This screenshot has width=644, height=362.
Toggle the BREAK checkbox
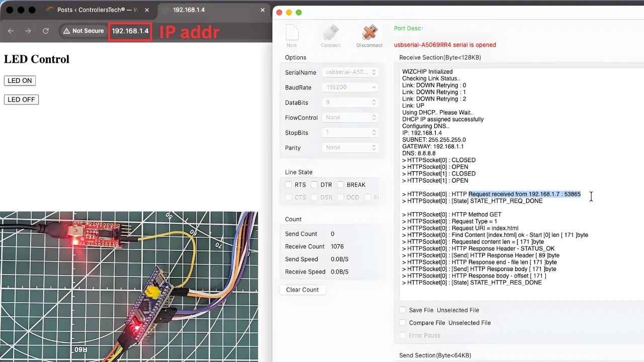[341, 185]
